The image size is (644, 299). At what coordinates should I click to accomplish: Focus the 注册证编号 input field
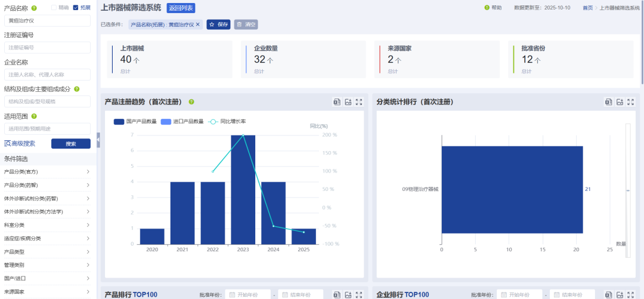(47, 47)
